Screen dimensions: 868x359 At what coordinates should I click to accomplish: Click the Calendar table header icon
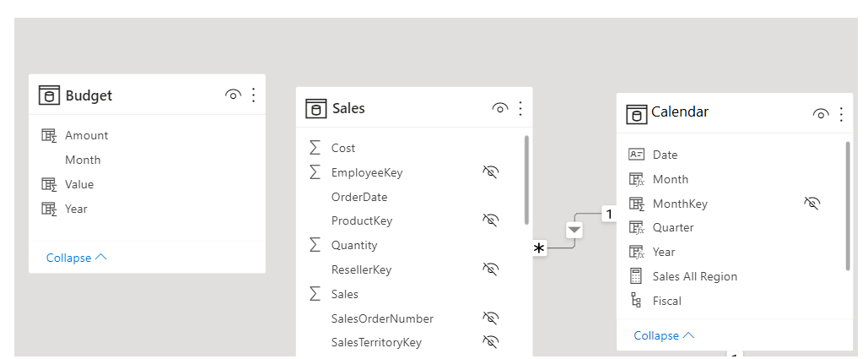[637, 114]
